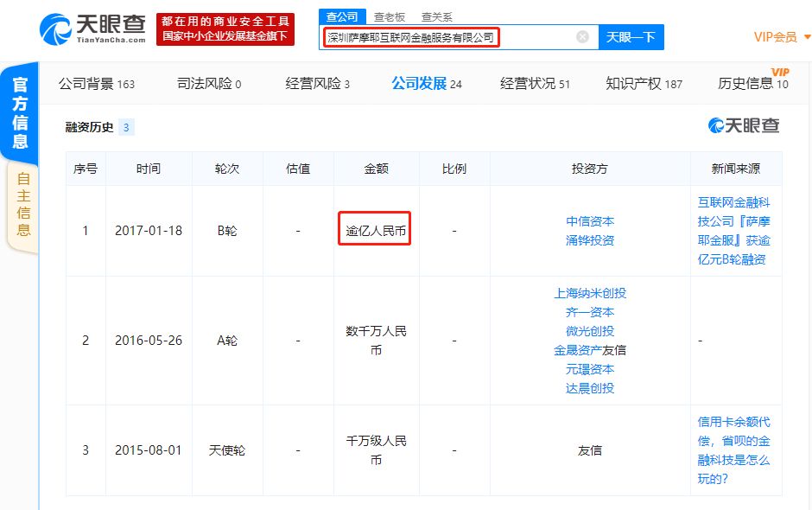Viewport: 812px width, 510px height.
Task: Open the Tianyancha logo homepage
Action: (x=92, y=29)
